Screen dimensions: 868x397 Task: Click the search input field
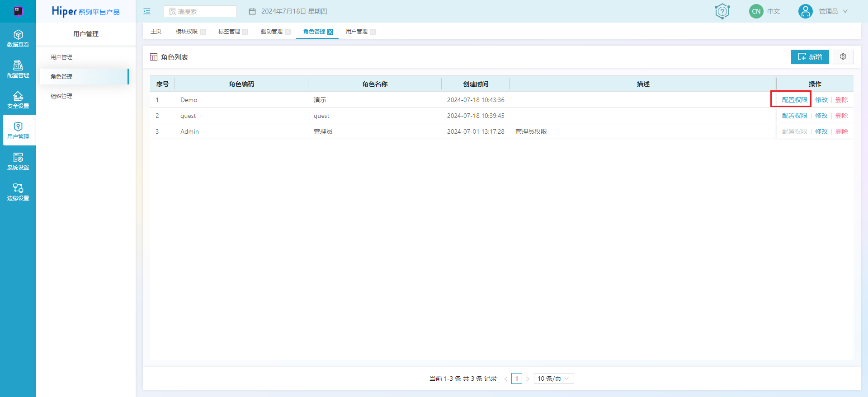pos(200,11)
